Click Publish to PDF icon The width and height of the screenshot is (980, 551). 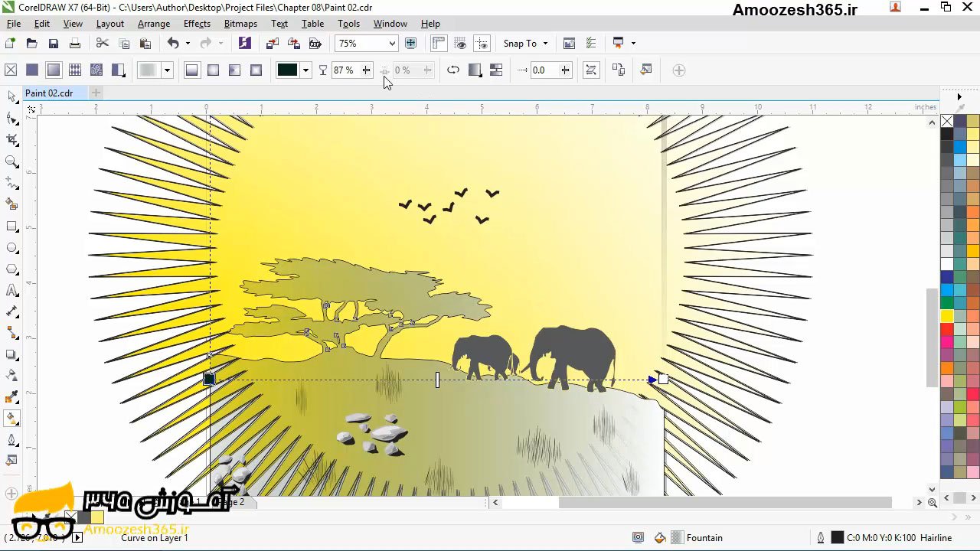(x=315, y=44)
